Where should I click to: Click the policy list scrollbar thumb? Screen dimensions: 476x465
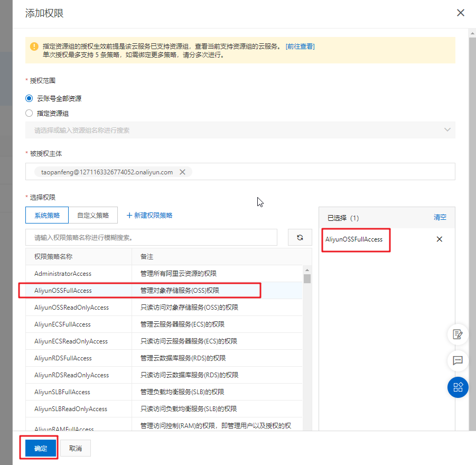307,279
